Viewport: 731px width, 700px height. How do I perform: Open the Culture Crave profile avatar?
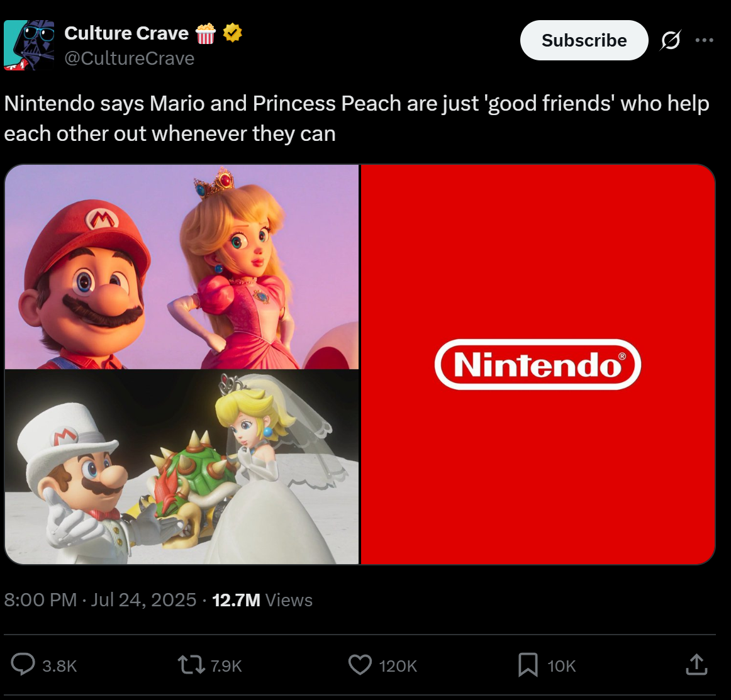pos(29,45)
